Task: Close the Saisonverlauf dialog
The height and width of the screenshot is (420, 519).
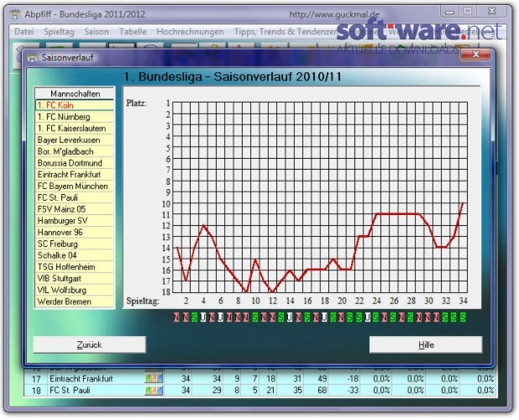Action: (x=475, y=55)
